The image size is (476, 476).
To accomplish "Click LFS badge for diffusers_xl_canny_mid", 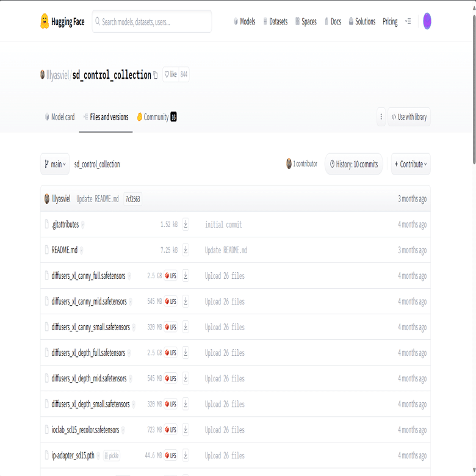I will tap(171, 301).
